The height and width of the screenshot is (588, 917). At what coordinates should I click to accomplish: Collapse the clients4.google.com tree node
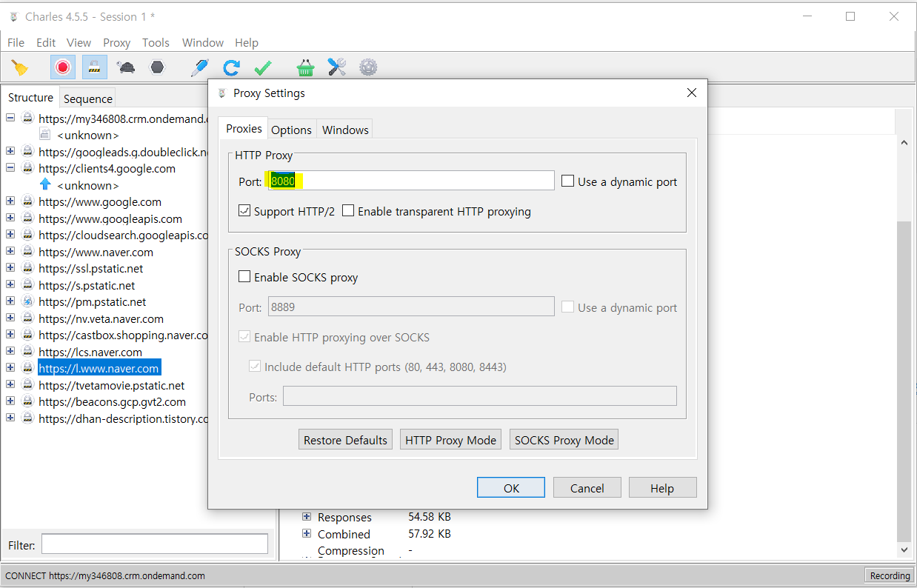10,168
